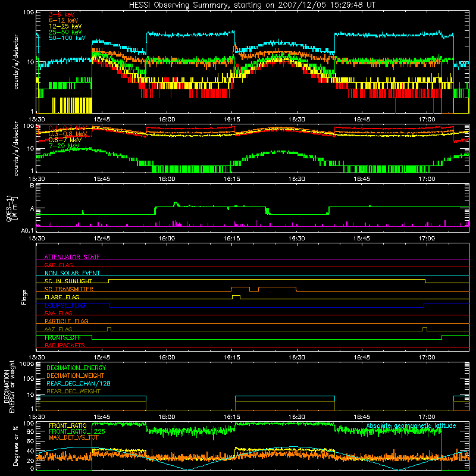476x476 pixels.
Task: Click 16:15 label beneath the Flags panel
Action: pos(231,358)
